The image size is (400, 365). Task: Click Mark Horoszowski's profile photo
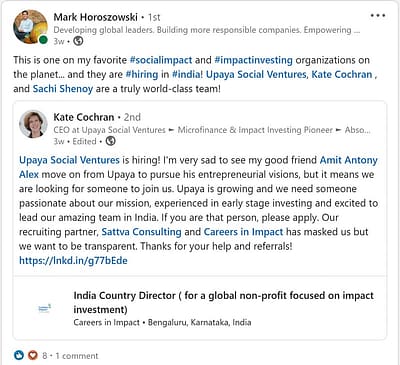point(30,27)
